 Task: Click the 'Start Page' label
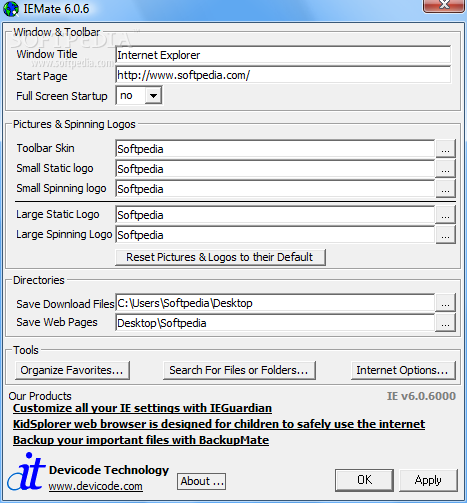42,76
